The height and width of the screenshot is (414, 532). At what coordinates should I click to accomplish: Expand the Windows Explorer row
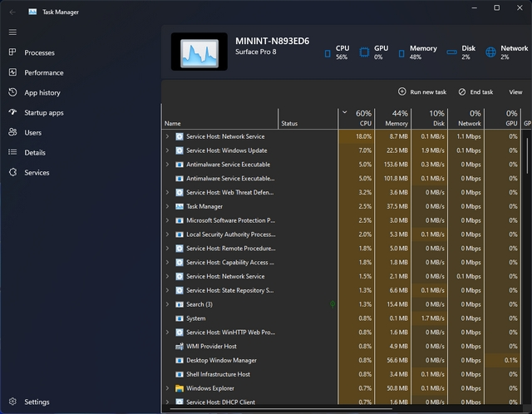[x=167, y=388]
